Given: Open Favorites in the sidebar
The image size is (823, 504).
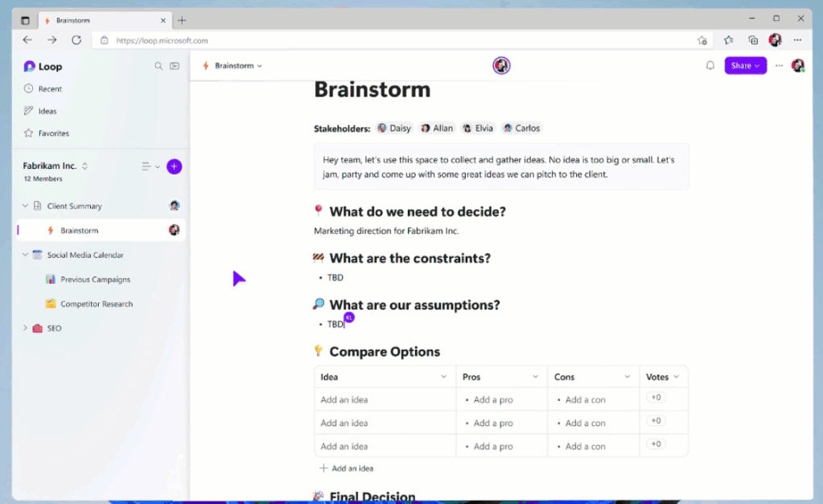Looking at the screenshot, I should [x=53, y=133].
